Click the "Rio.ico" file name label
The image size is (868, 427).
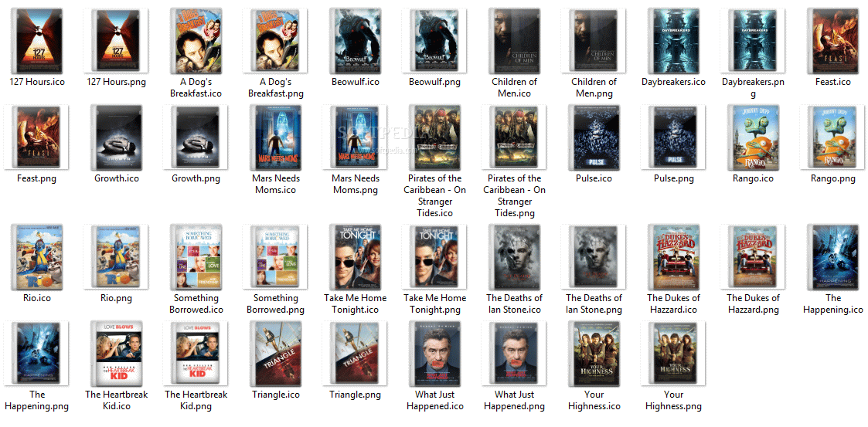click(x=37, y=298)
